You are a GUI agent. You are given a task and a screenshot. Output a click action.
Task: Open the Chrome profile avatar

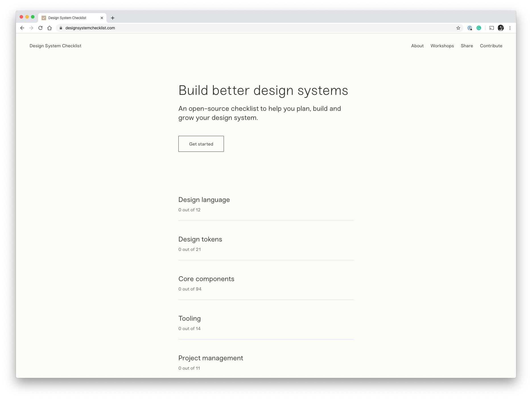point(500,28)
